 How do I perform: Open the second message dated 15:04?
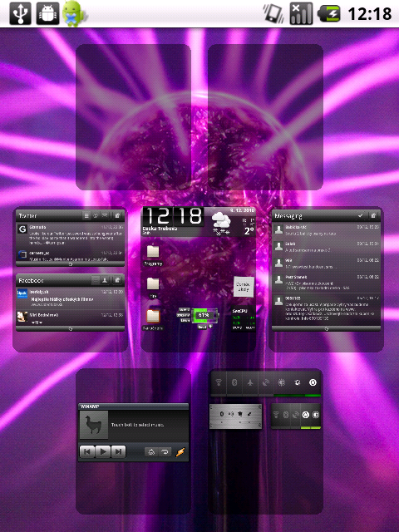(326, 247)
